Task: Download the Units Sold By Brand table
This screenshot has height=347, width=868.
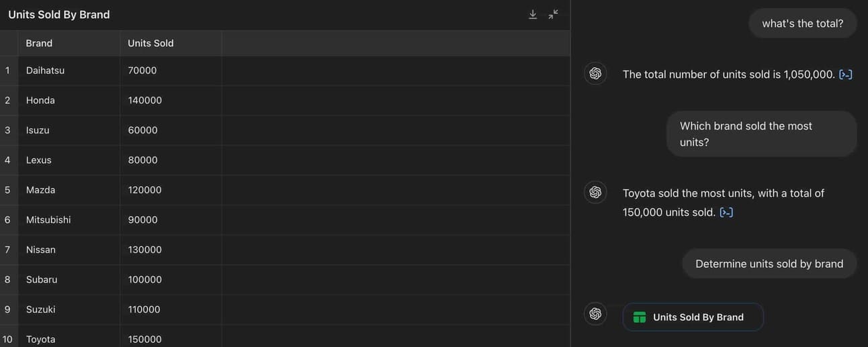Action: [533, 15]
